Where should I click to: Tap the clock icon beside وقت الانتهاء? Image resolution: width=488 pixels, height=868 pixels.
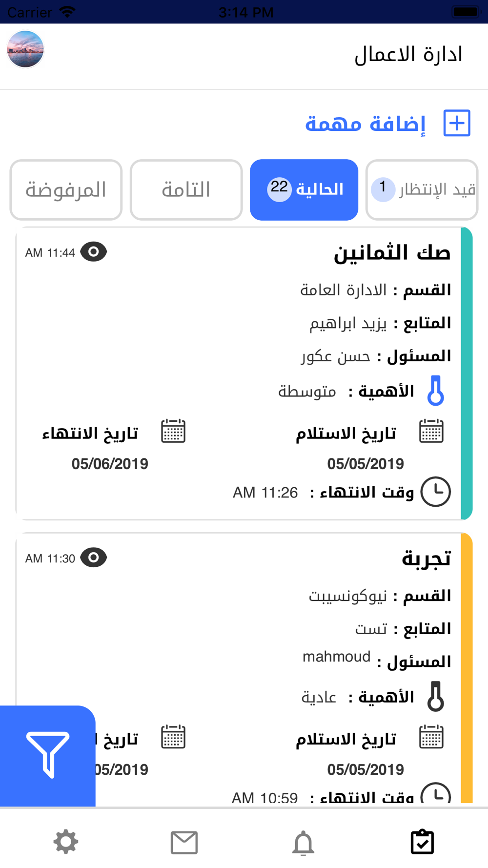[436, 492]
